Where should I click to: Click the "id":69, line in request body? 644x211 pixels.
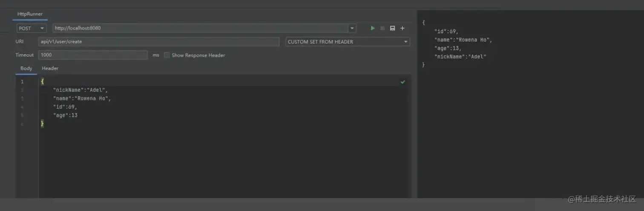pyautogui.click(x=65, y=107)
